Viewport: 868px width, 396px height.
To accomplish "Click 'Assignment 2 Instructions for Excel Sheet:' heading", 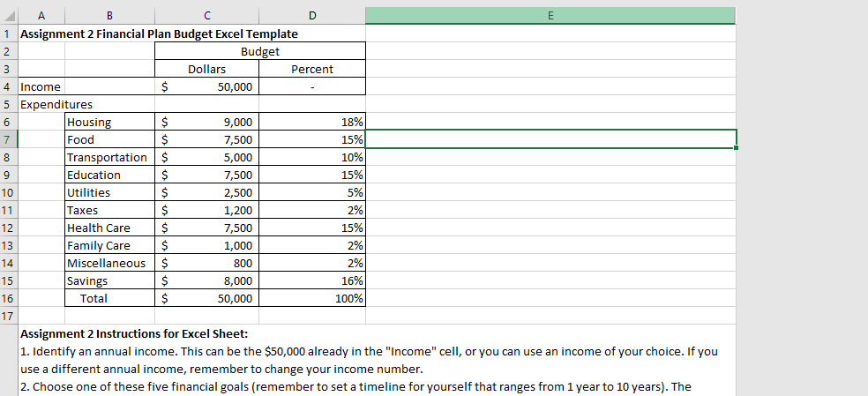I will pyautogui.click(x=134, y=334).
